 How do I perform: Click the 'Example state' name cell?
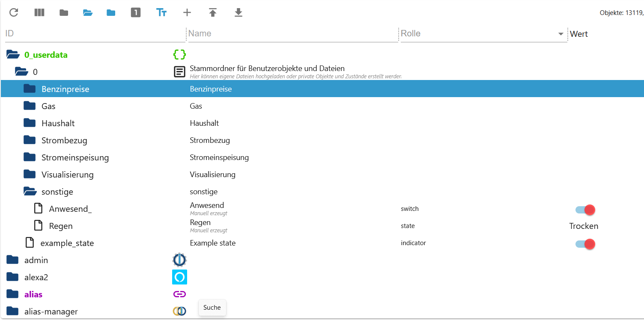point(213,243)
